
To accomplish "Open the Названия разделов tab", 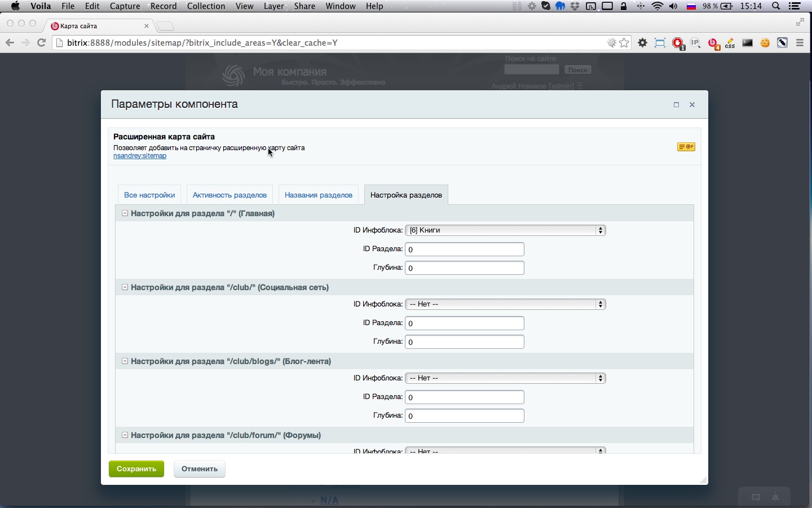I will (319, 195).
